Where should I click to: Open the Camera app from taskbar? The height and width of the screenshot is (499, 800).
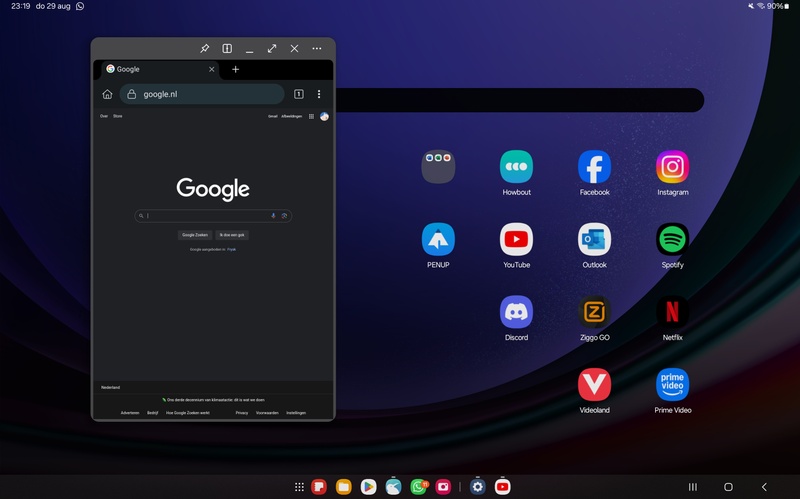443,487
